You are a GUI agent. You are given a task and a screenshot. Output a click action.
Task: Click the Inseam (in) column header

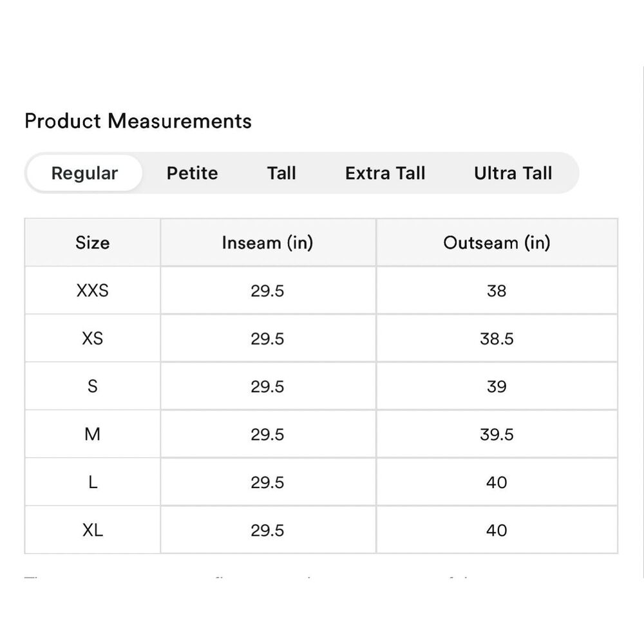[268, 242]
